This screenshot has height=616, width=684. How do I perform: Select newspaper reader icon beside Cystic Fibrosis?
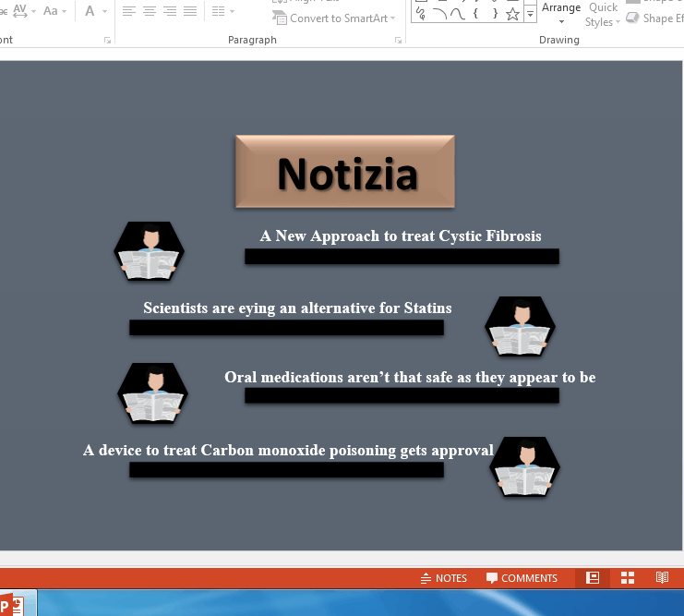coord(150,251)
